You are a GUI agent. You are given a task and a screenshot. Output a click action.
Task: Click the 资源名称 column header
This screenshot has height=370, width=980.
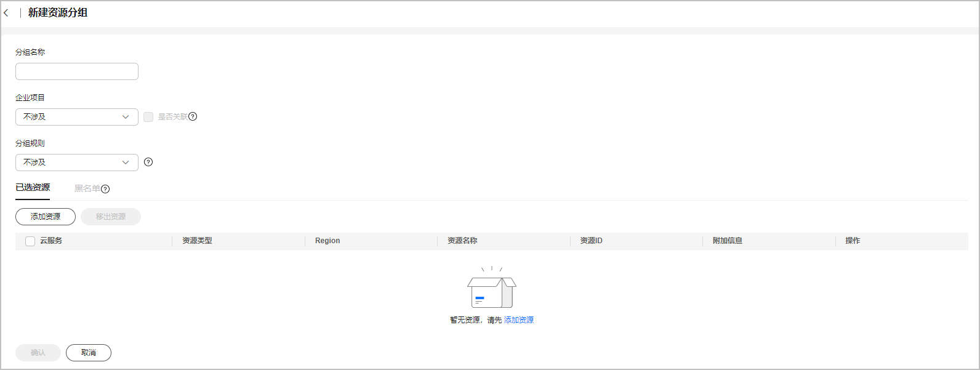click(462, 241)
